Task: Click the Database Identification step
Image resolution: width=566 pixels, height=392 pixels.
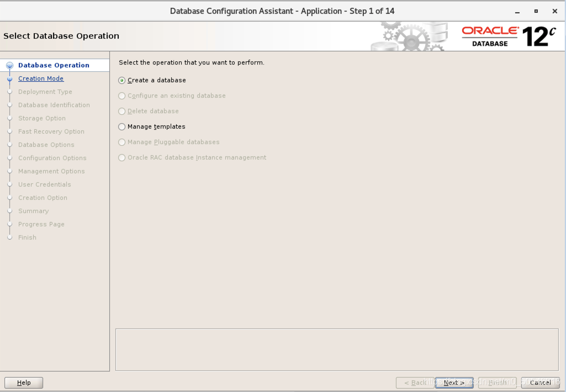Action: [x=54, y=105]
